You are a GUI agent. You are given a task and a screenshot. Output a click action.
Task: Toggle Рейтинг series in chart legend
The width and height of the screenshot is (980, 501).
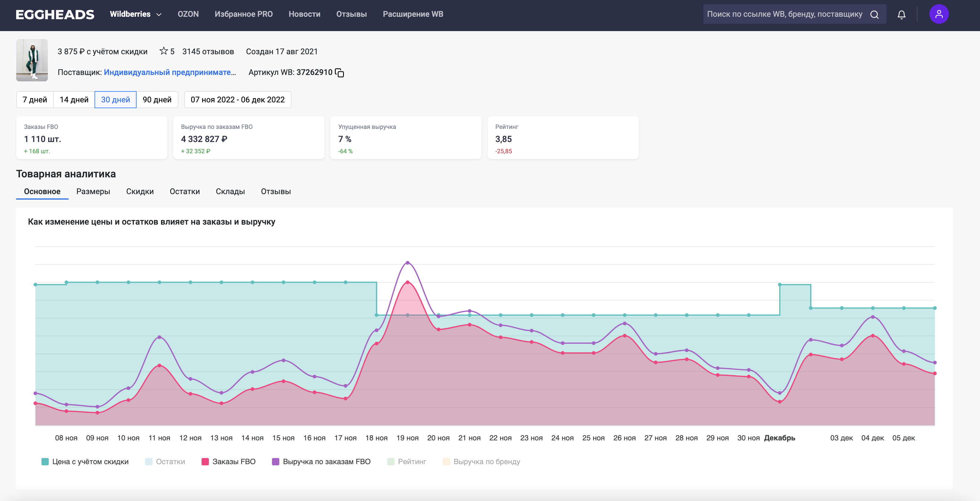point(407,461)
